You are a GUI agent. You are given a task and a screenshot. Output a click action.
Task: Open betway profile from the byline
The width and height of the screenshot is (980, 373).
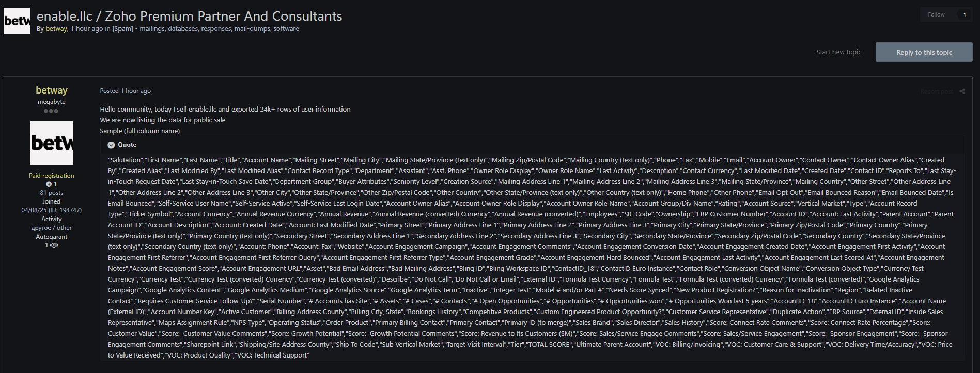[x=56, y=29]
